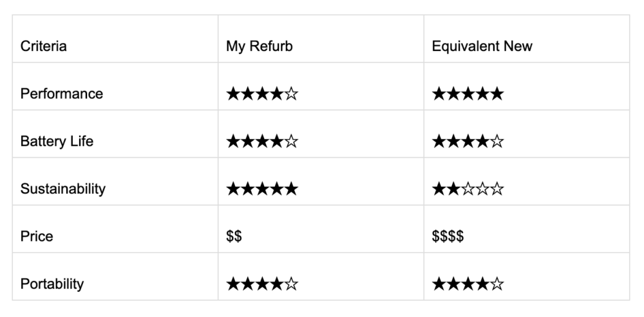
Task: Select My Refurb's Portability star rating
Action: coord(262,284)
